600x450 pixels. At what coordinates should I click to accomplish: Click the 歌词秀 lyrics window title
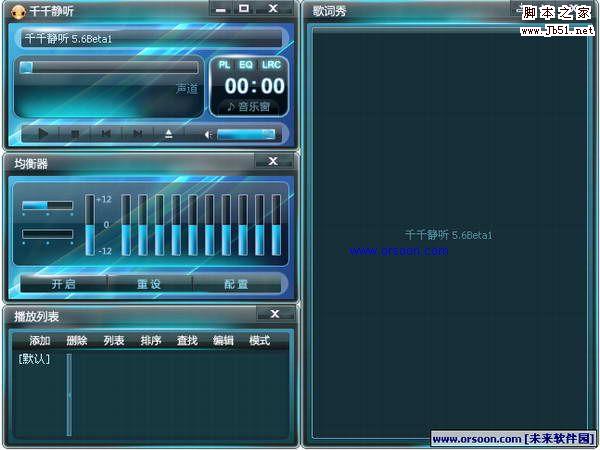(x=329, y=11)
